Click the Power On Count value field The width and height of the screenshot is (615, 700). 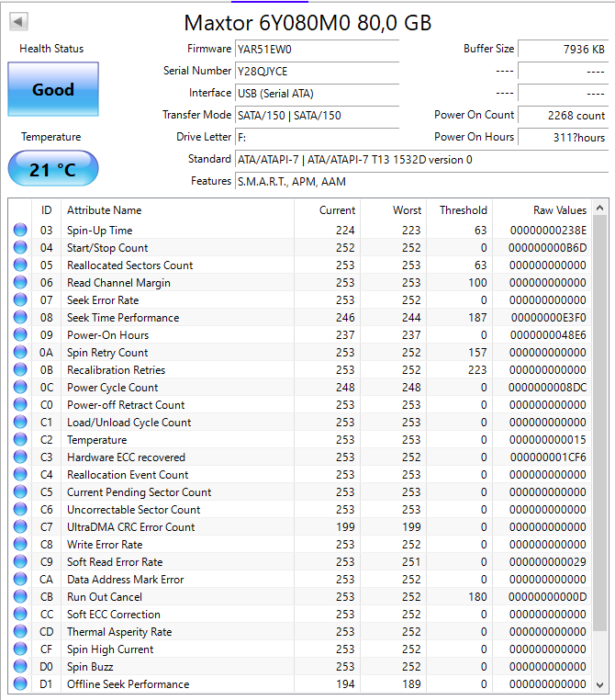coord(563,116)
